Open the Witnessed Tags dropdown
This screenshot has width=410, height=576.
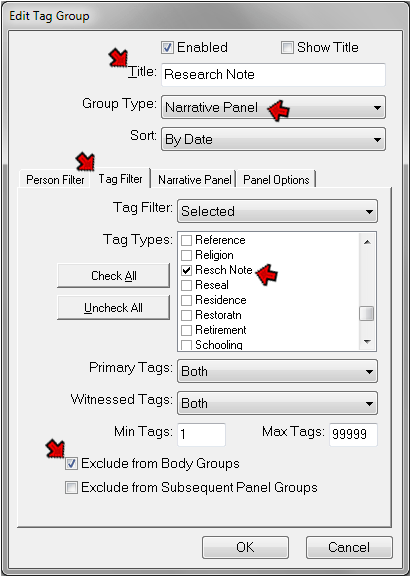pos(277,403)
